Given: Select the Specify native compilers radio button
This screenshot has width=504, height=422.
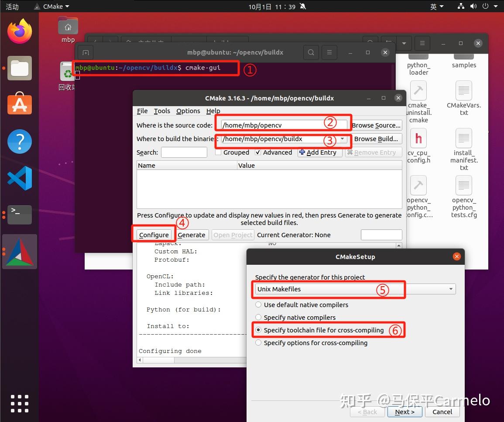Looking at the screenshot, I should 258,317.
